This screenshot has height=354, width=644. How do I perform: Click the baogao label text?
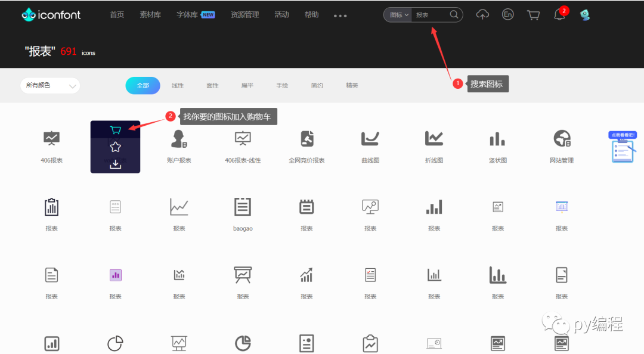[243, 228]
